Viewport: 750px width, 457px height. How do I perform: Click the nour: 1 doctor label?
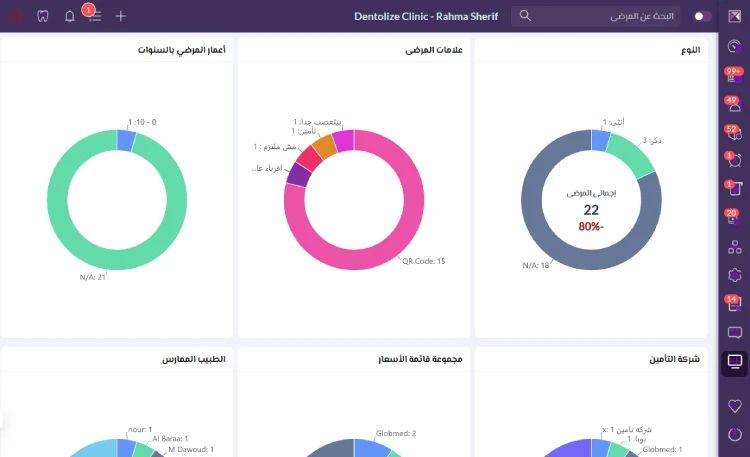point(140,430)
